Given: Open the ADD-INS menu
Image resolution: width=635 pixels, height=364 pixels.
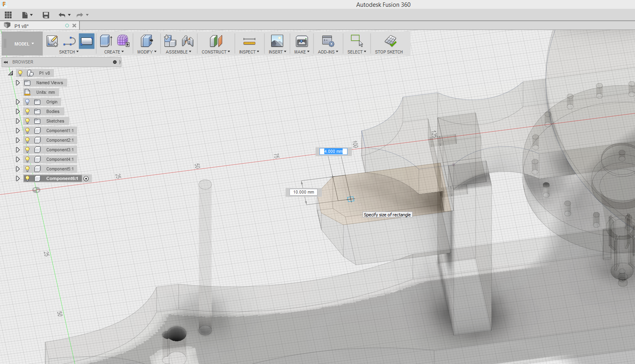Looking at the screenshot, I should (x=328, y=52).
